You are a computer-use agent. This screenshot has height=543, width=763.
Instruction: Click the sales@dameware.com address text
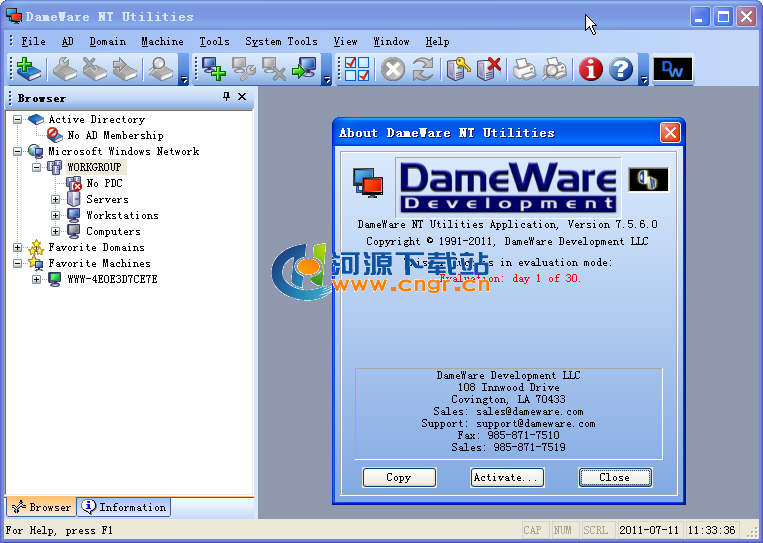[x=529, y=412]
